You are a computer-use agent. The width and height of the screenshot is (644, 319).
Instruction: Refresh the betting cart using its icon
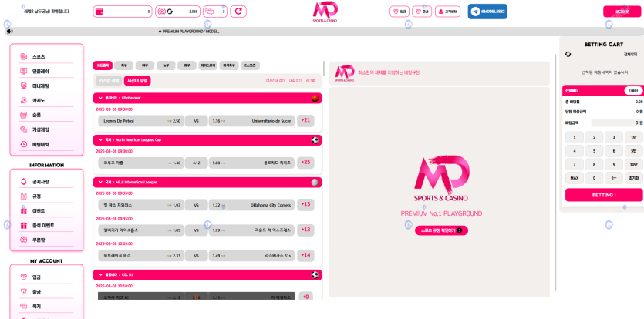pos(568,54)
